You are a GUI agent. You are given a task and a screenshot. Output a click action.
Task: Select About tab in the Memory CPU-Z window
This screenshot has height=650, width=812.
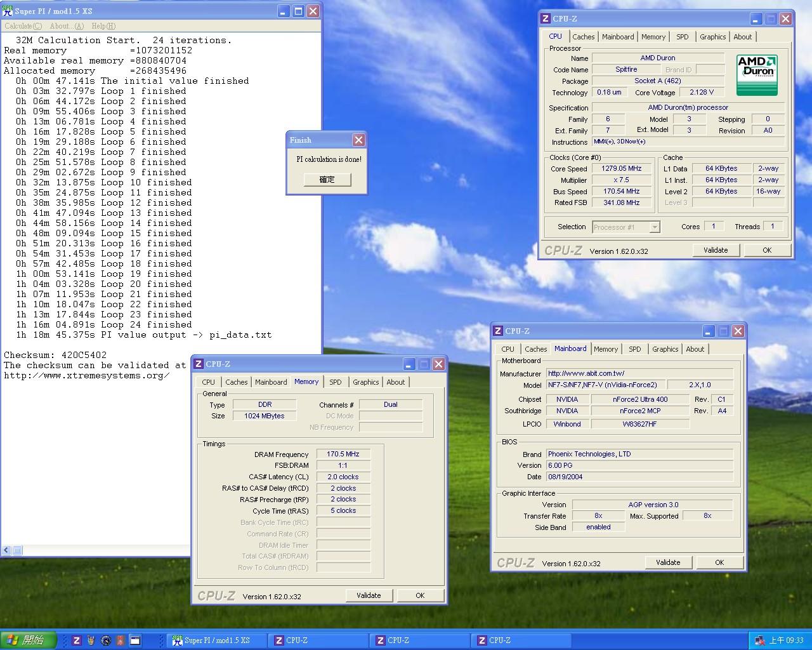[396, 382]
